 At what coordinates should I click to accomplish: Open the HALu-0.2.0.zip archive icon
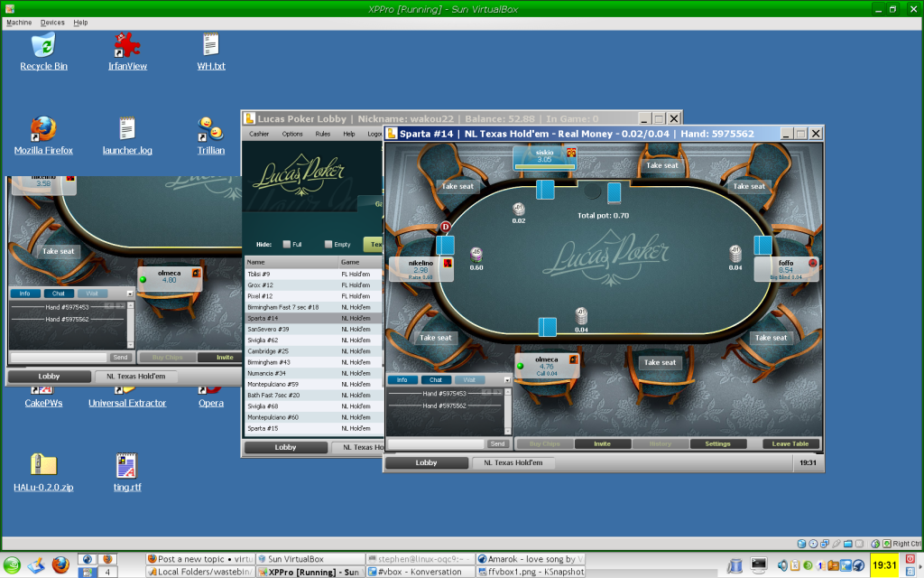pyautogui.click(x=43, y=465)
